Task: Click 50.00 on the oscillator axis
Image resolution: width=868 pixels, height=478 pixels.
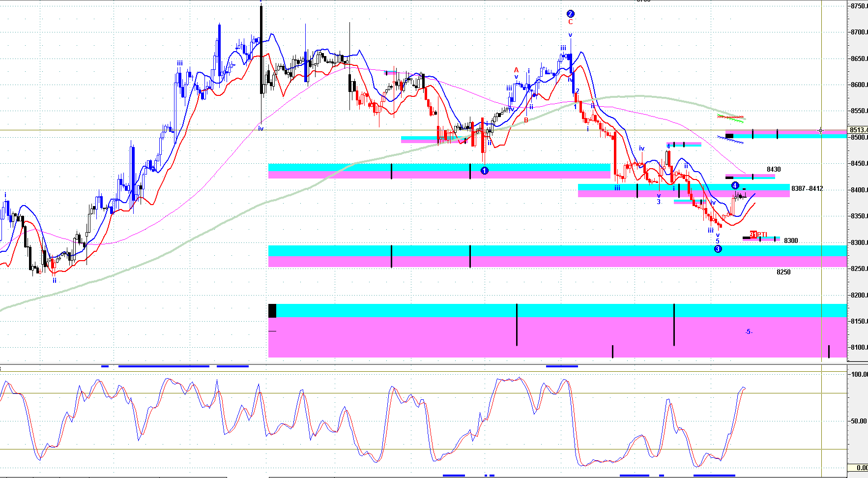Action: [x=860, y=421]
